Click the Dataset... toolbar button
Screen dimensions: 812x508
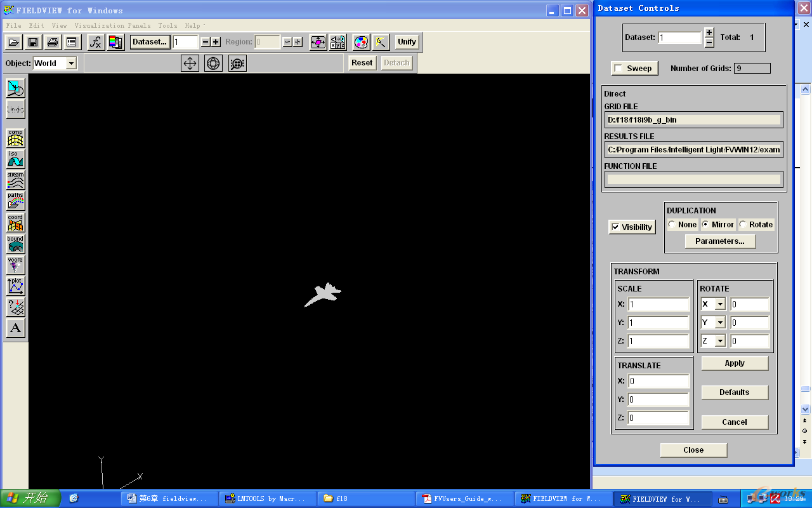150,42
